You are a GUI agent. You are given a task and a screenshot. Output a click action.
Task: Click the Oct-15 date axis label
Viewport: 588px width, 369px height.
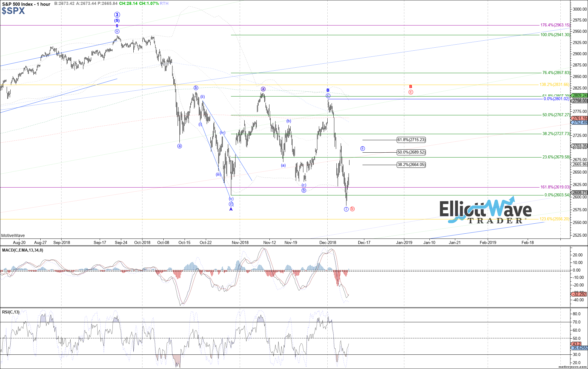[x=184, y=242]
